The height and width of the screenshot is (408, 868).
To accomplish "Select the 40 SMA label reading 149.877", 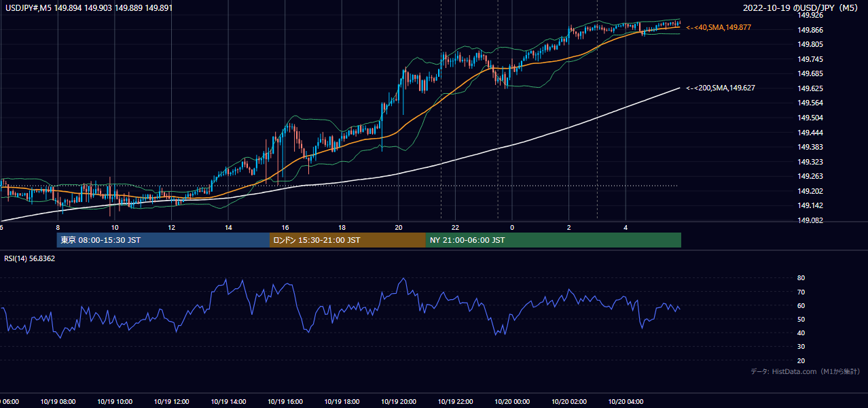I will [719, 27].
